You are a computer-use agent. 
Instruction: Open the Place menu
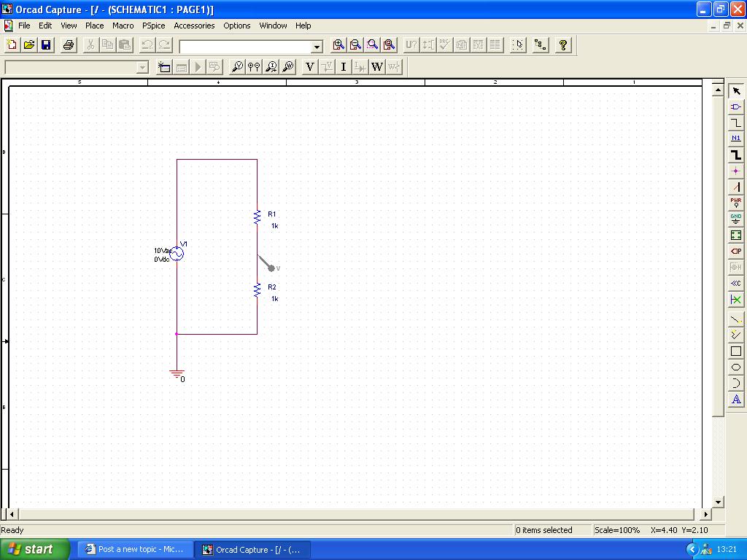click(94, 26)
